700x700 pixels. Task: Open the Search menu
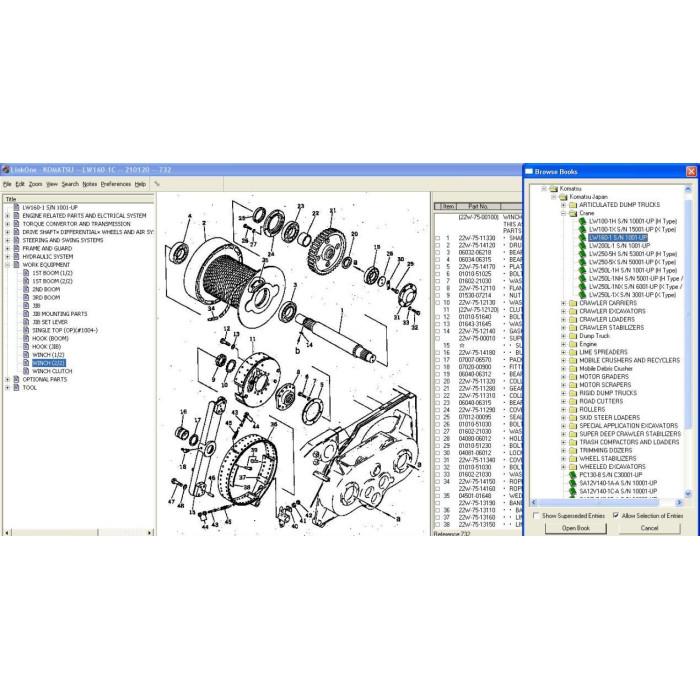coord(70,184)
